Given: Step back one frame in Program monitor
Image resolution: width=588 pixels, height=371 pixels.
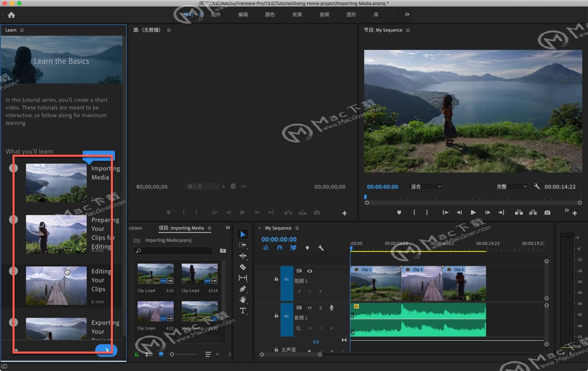Looking at the screenshot, I should tap(459, 213).
